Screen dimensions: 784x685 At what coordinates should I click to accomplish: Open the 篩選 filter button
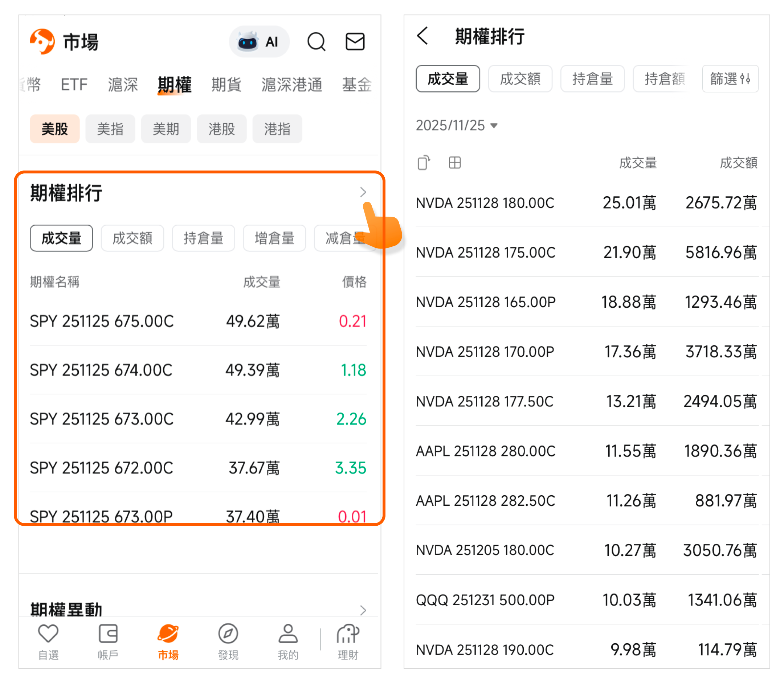(x=730, y=79)
